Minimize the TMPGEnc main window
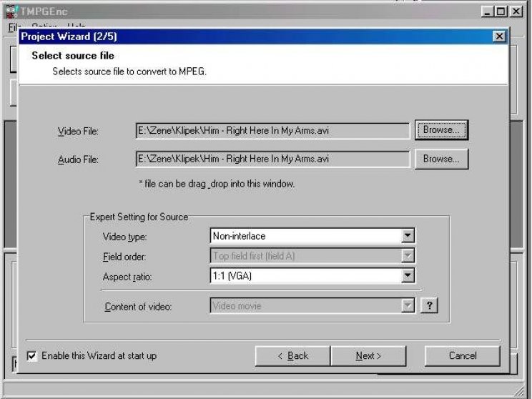The image size is (532, 399). (x=487, y=11)
